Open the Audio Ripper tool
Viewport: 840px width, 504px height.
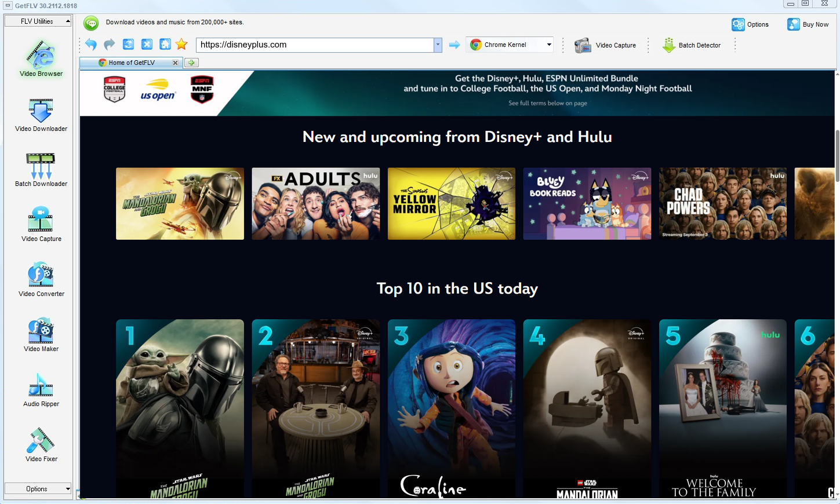pos(41,389)
